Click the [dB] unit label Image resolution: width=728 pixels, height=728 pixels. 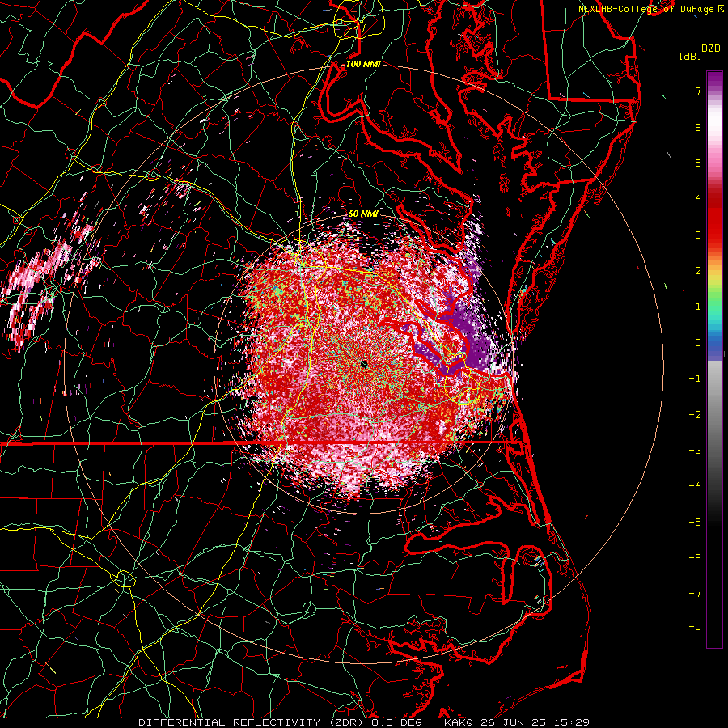690,57
